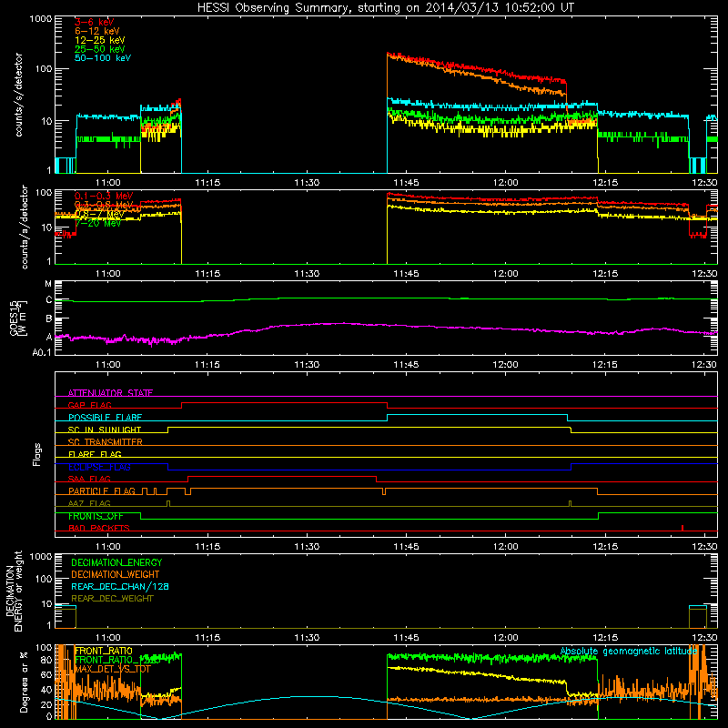Viewport: 728px width, 728px height.
Task: Click the DECIMATION_WEIGHT legend label
Action: click(116, 574)
